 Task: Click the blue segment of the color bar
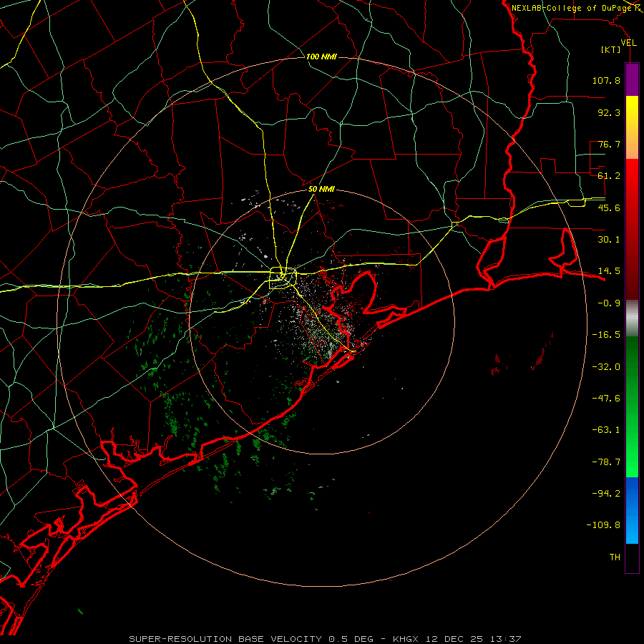(632, 510)
